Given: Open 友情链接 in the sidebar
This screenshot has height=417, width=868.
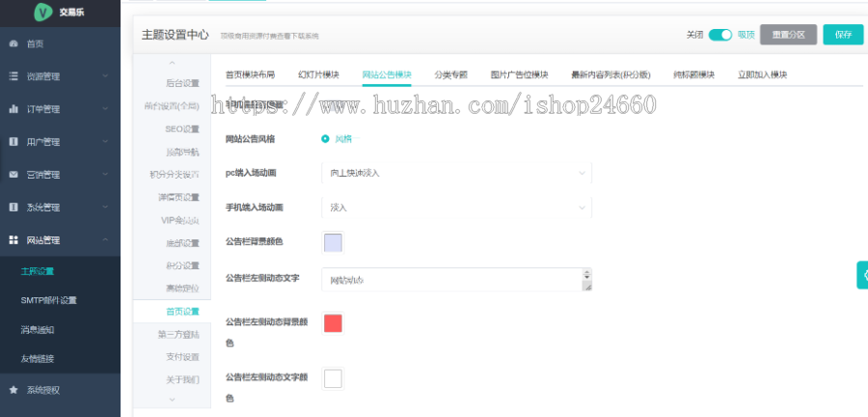Looking at the screenshot, I should tap(37, 358).
